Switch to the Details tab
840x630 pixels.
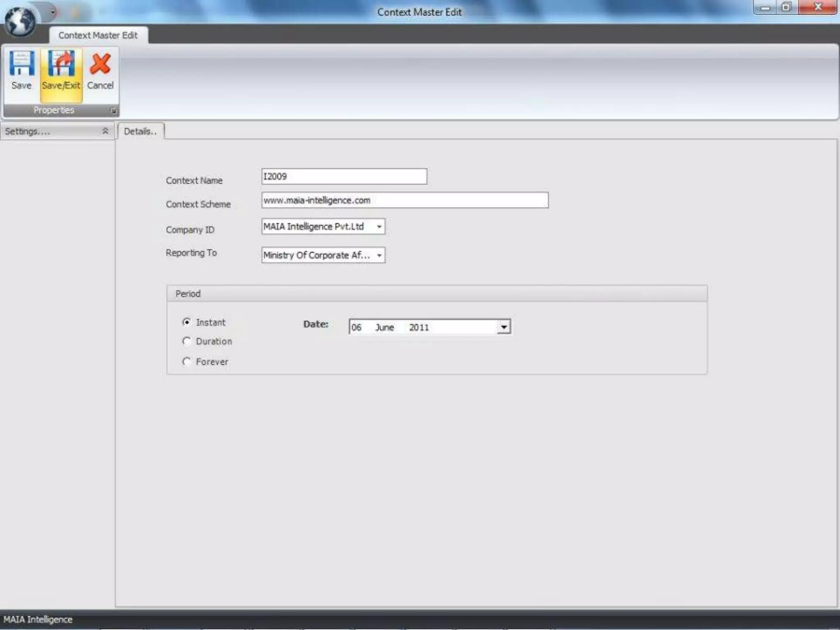(140, 131)
